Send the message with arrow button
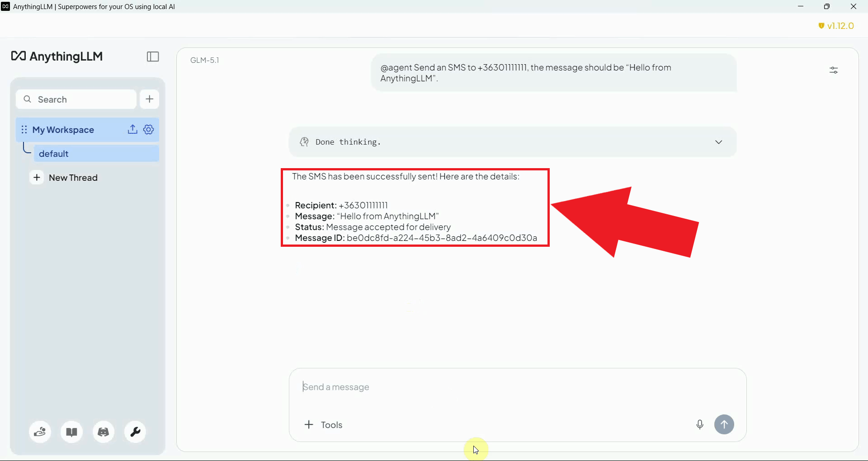 pos(724,424)
